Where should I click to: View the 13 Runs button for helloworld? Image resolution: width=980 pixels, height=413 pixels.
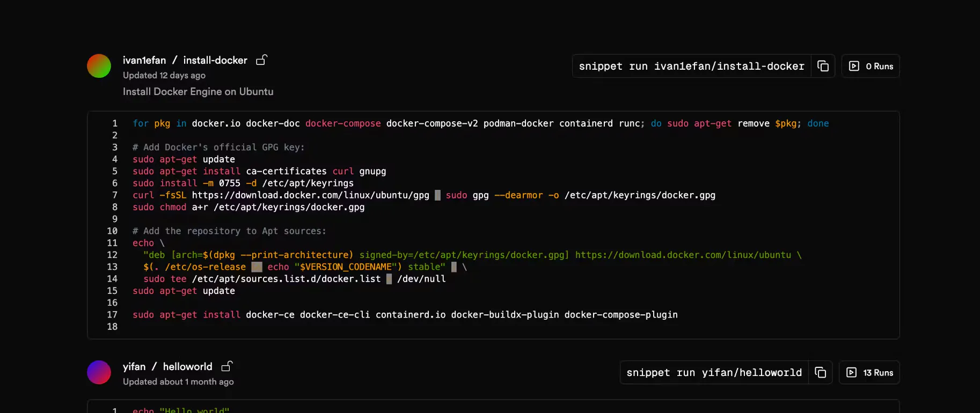click(x=869, y=372)
